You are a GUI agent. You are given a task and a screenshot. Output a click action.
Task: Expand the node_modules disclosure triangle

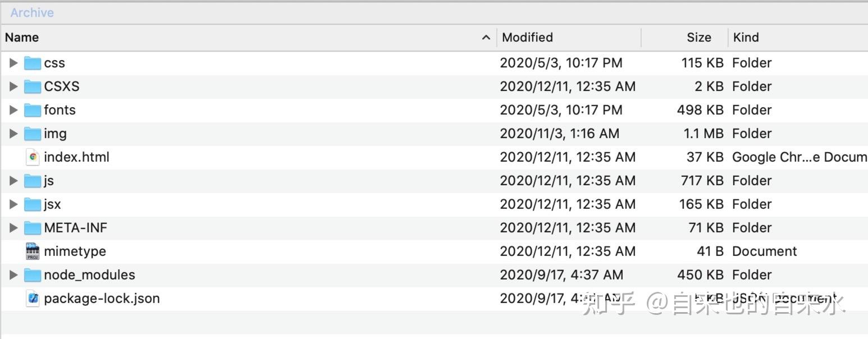pos(13,275)
